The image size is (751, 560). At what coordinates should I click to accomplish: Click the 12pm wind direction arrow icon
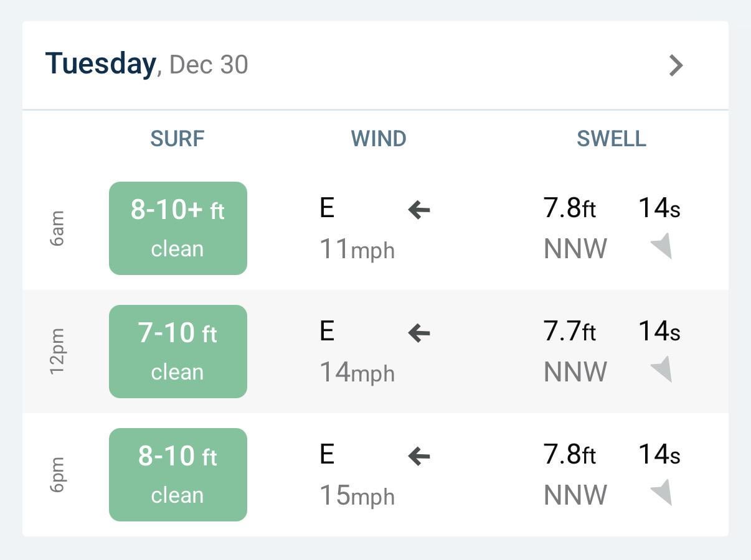tap(419, 334)
